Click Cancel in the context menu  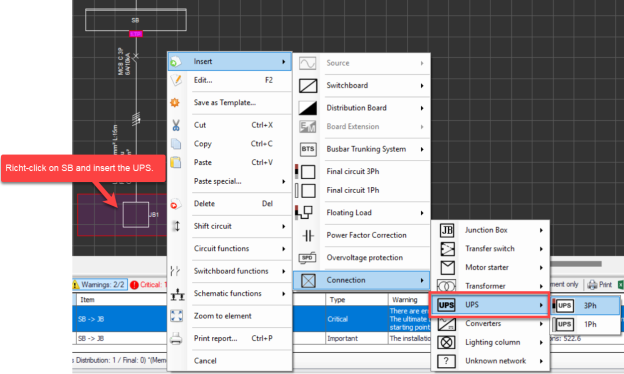pyautogui.click(x=205, y=361)
